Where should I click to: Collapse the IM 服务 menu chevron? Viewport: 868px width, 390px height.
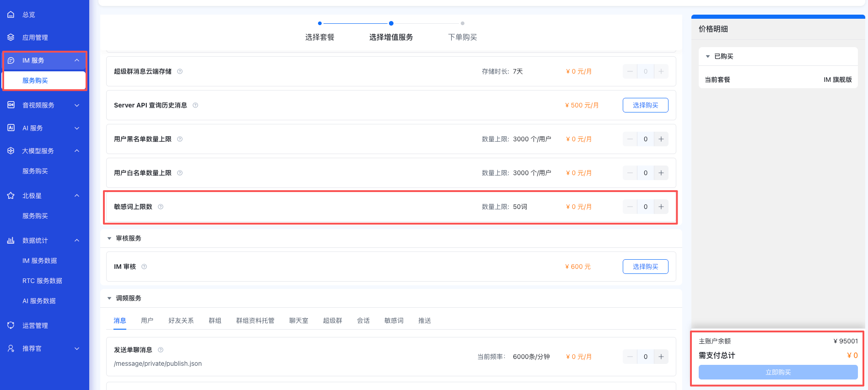click(77, 60)
